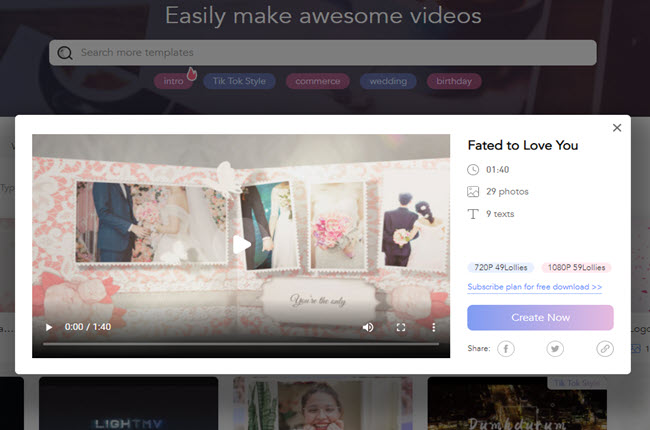Share template on Twitter
Viewport: 650px width, 430px height.
click(x=555, y=348)
